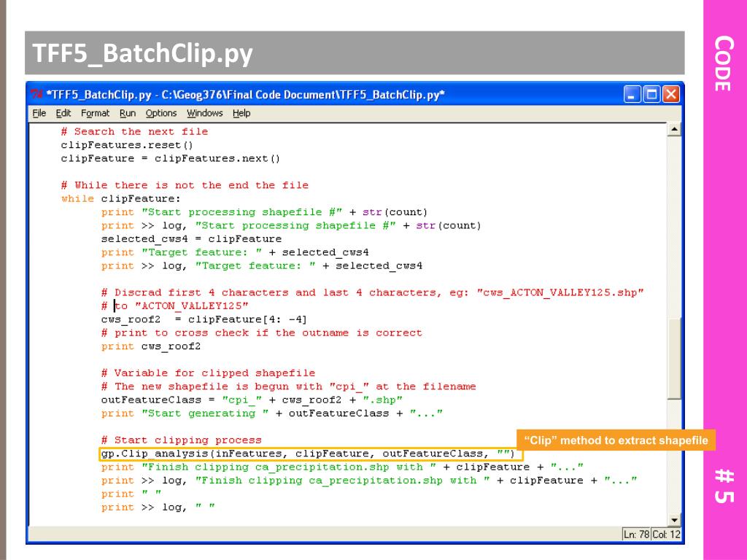Close the TFF5_BatchClip.py editor window

[671, 94]
